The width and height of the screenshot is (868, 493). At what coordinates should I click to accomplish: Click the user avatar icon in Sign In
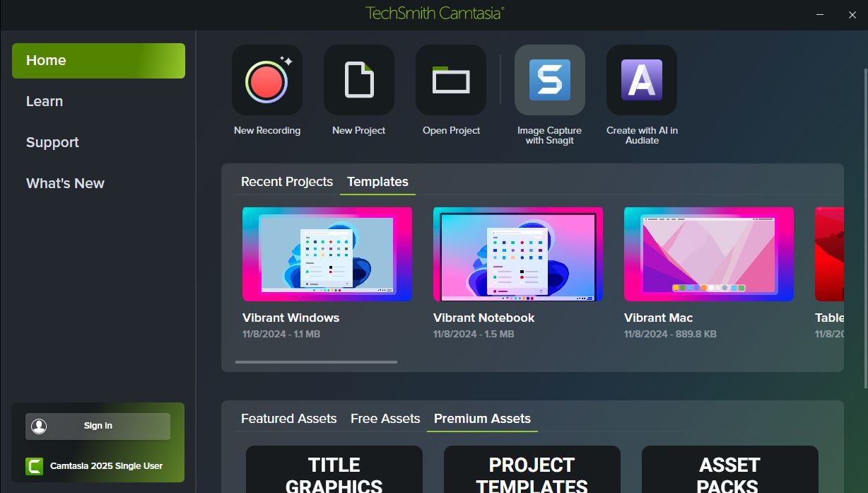[39, 426]
